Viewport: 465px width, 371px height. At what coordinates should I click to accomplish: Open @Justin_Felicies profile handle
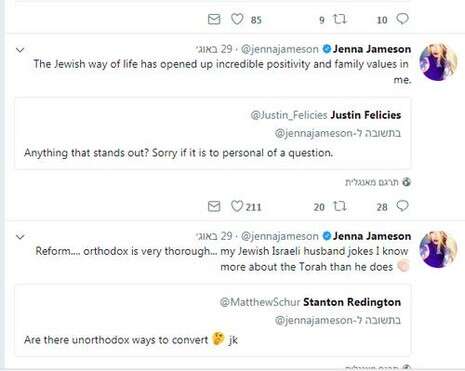[x=289, y=115]
